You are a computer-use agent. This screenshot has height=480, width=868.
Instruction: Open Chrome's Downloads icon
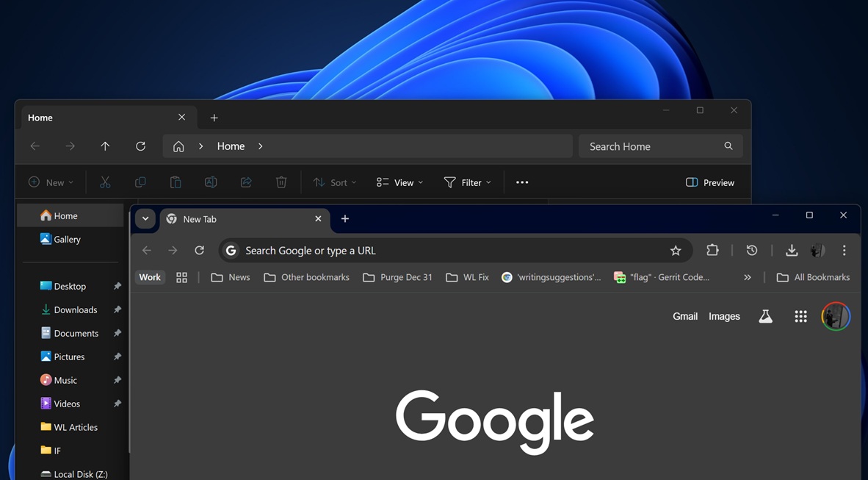pos(791,251)
